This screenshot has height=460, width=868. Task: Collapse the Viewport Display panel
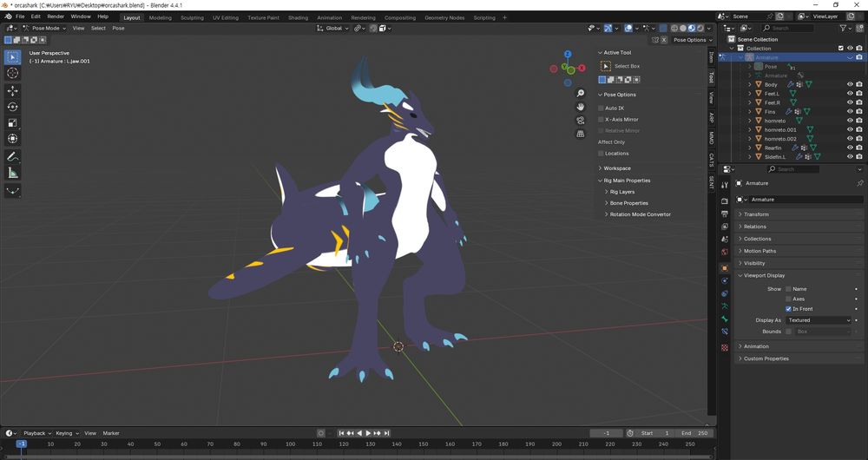(x=764, y=275)
